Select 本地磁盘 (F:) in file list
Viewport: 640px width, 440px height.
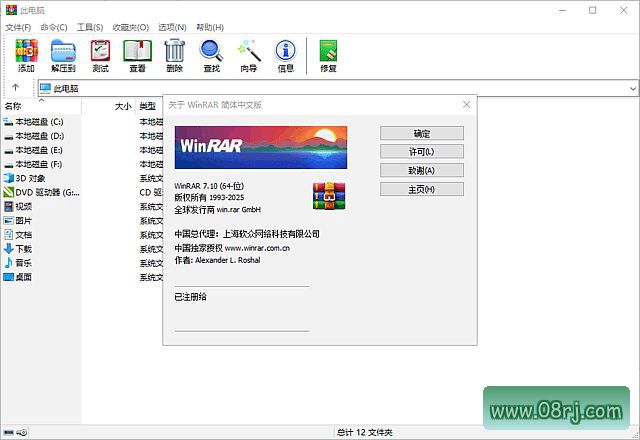(x=39, y=164)
